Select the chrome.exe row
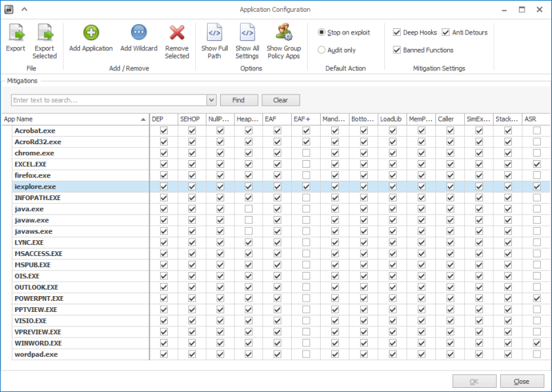The image size is (552, 392). coord(34,153)
